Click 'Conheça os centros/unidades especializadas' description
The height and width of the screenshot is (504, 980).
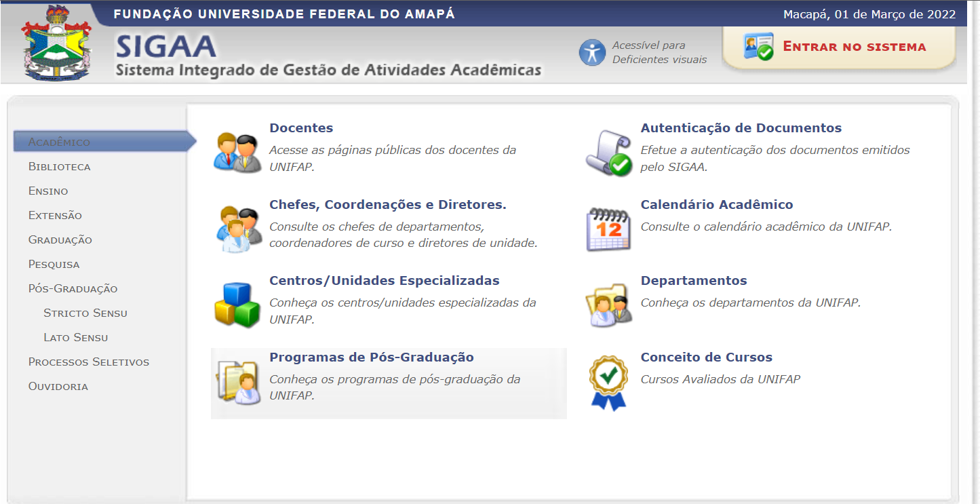[x=403, y=311]
